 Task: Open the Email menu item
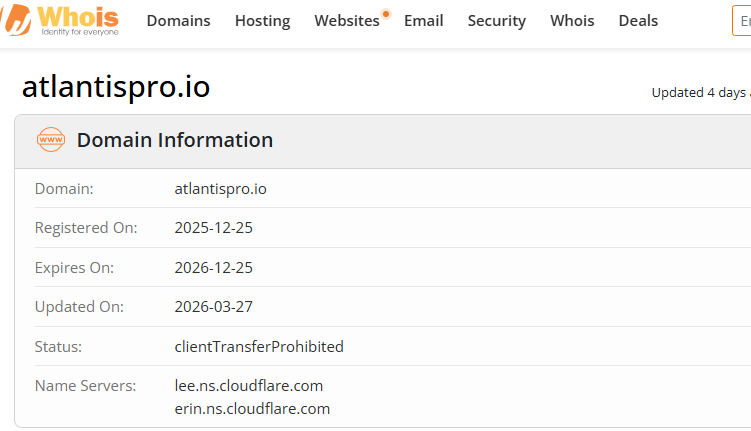(x=423, y=21)
